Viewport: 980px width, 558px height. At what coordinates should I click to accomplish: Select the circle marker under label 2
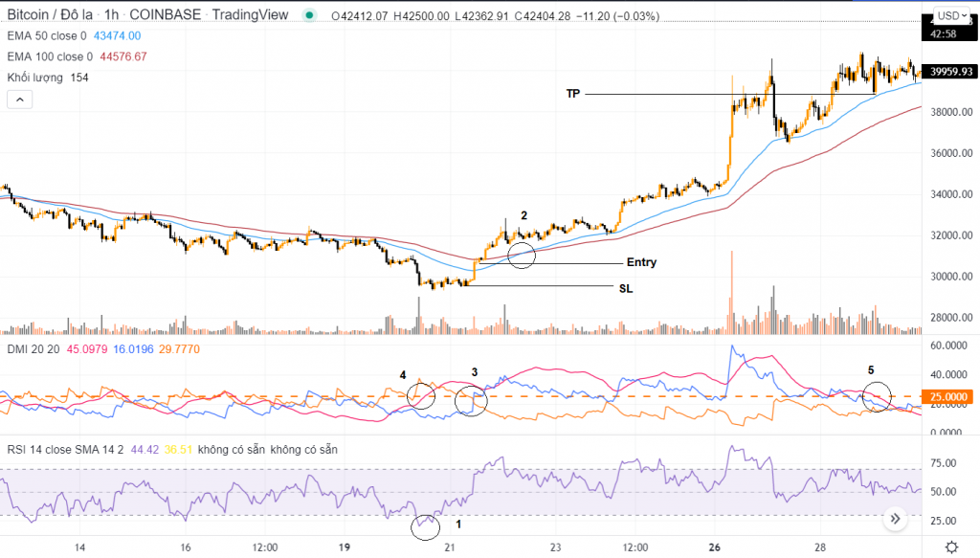pyautogui.click(x=522, y=256)
